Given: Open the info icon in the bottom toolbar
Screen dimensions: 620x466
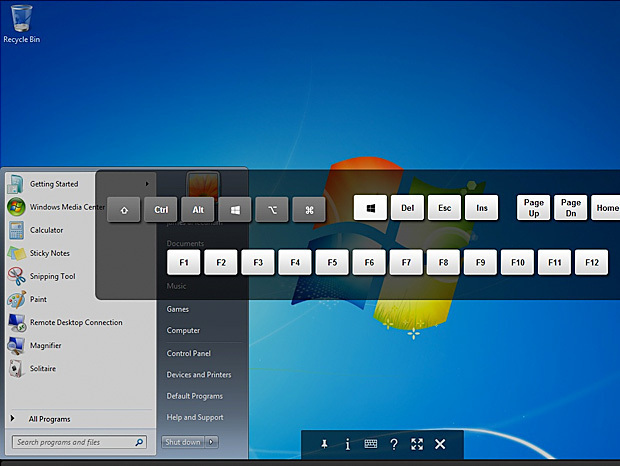Looking at the screenshot, I should (x=347, y=444).
